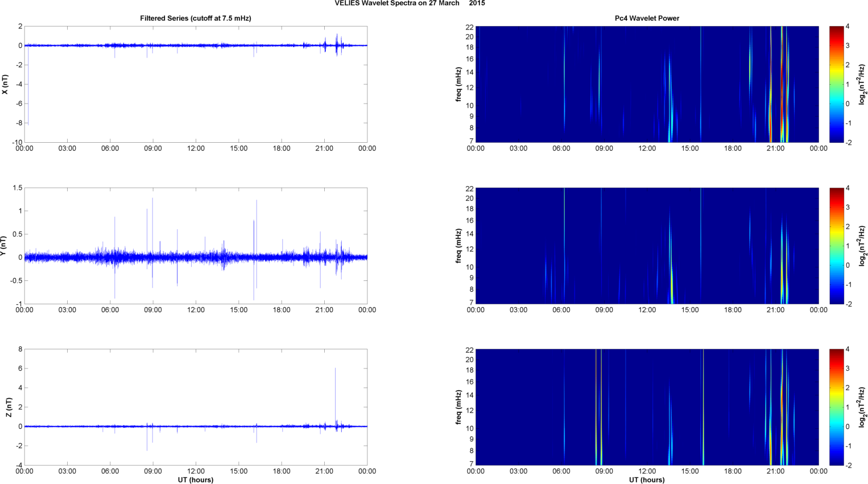Click 12:00 tick under the Z time series
Image resolution: width=868 pixels, height=484 pixels.
tap(196, 471)
